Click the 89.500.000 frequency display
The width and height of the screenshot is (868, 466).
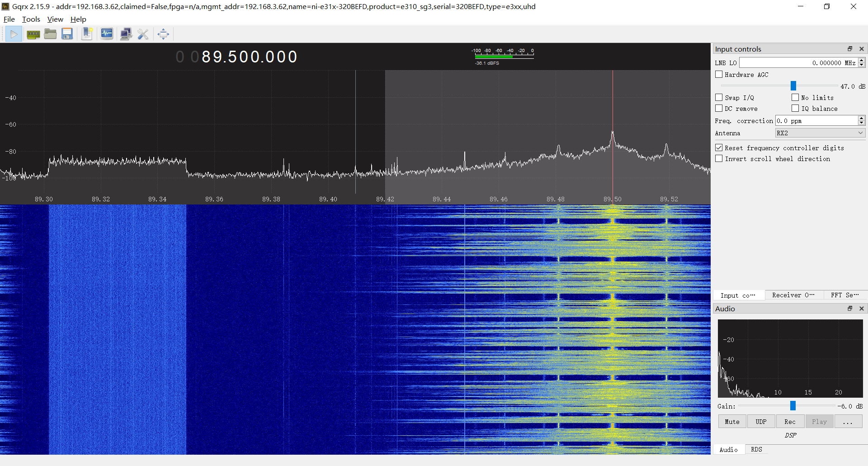(x=236, y=57)
